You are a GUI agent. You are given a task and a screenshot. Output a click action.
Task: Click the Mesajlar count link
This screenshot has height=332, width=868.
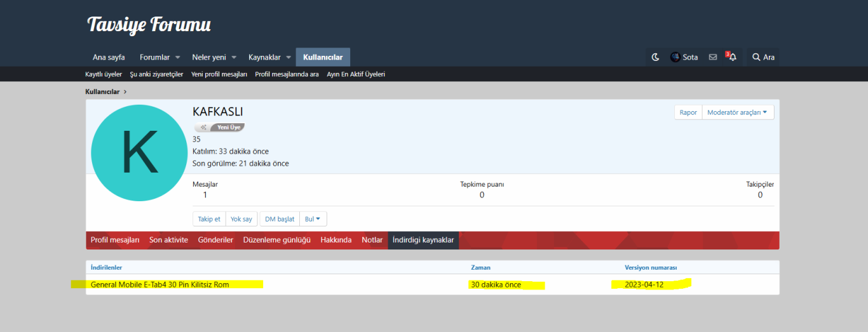205,195
